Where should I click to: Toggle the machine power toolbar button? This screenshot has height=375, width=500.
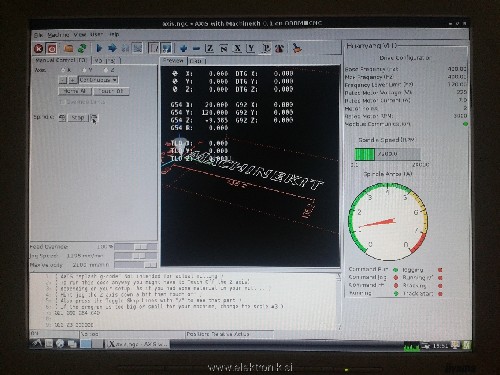click(52, 49)
